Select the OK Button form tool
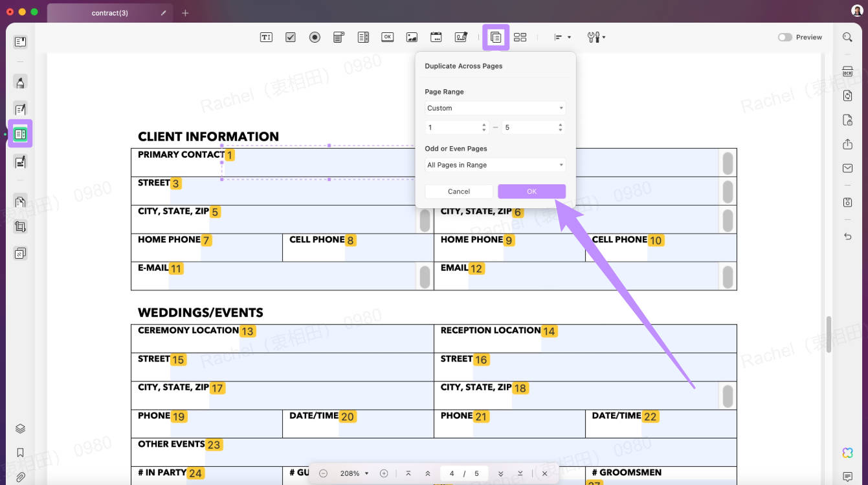The image size is (868, 485). 387,38
